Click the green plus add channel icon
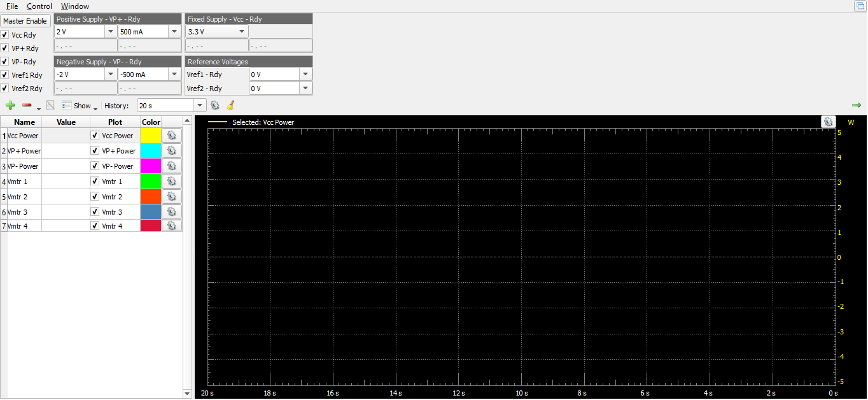 [10, 106]
